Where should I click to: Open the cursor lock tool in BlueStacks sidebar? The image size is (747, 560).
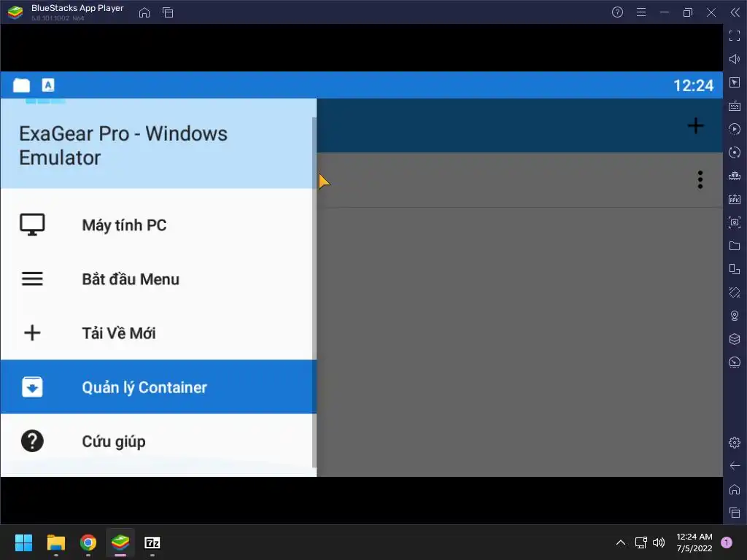735,82
